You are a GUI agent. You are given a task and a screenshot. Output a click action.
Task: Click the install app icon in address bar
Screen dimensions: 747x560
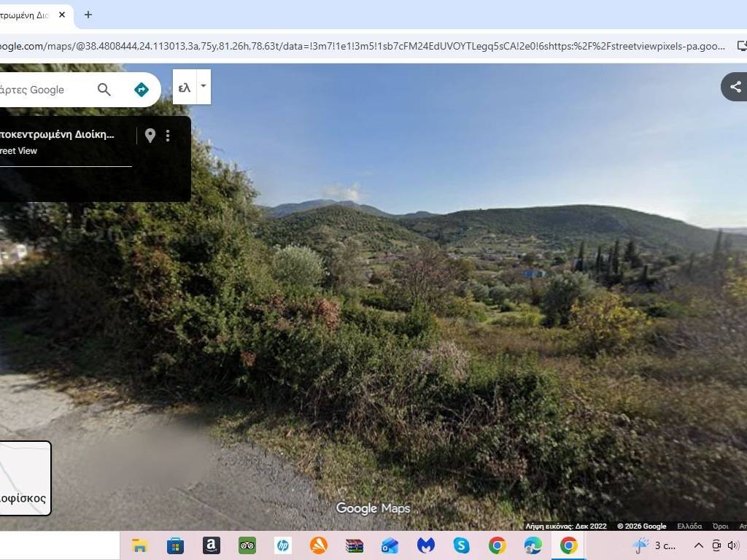741,46
